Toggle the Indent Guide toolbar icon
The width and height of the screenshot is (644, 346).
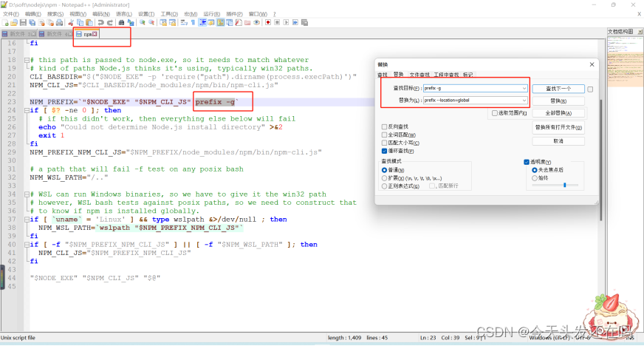coord(202,23)
